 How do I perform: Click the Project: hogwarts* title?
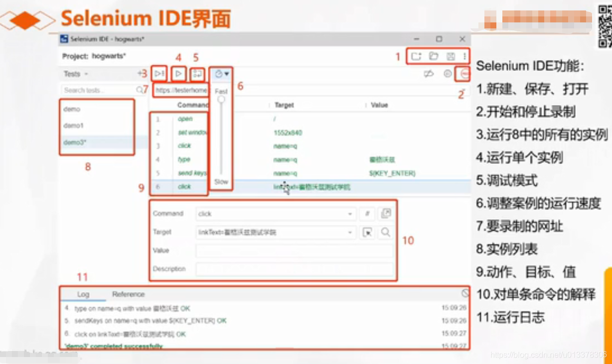click(x=94, y=56)
